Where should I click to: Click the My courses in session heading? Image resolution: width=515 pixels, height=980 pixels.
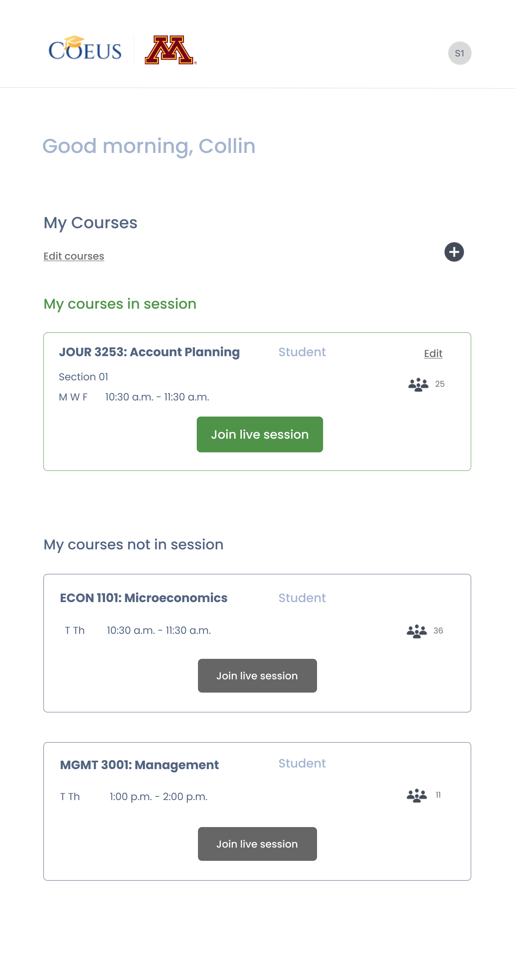click(x=120, y=304)
